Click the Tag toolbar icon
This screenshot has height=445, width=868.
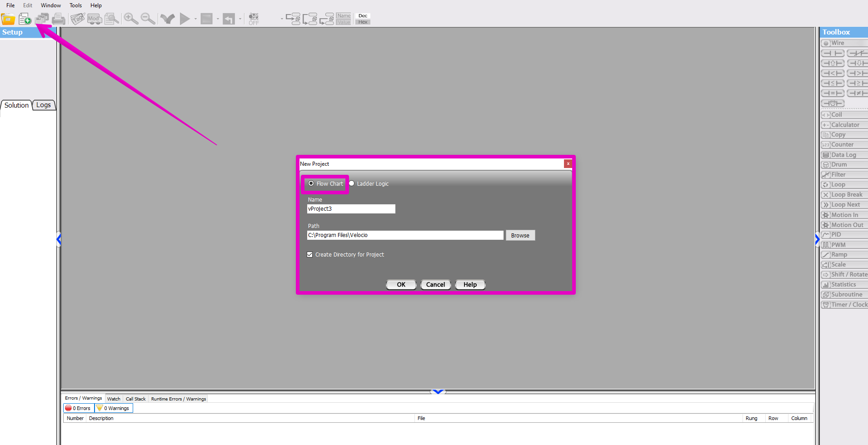78,19
